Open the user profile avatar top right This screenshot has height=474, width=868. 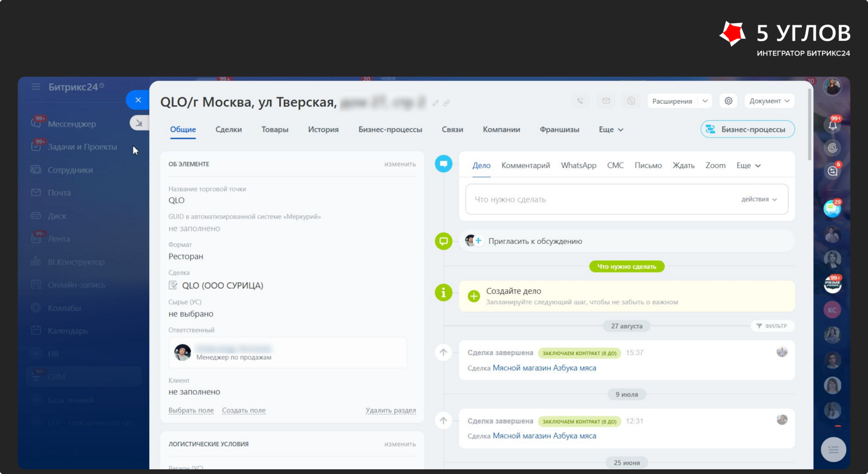832,87
